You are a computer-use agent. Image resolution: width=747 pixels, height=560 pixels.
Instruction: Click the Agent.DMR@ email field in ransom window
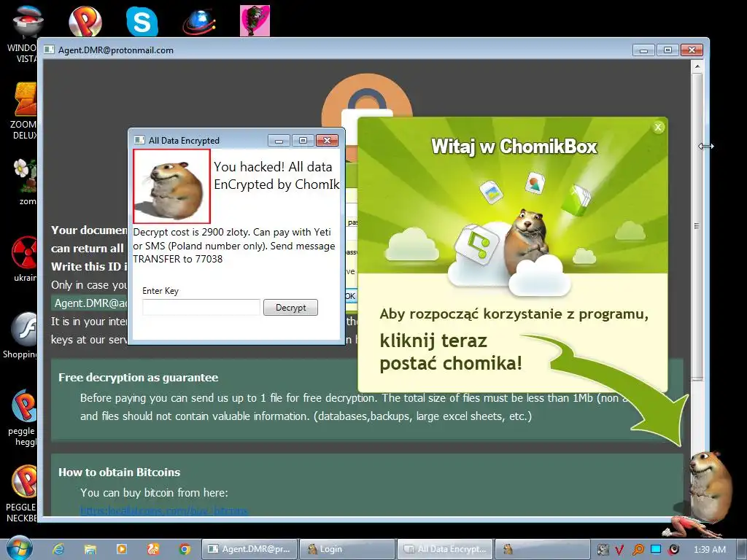[90, 303]
